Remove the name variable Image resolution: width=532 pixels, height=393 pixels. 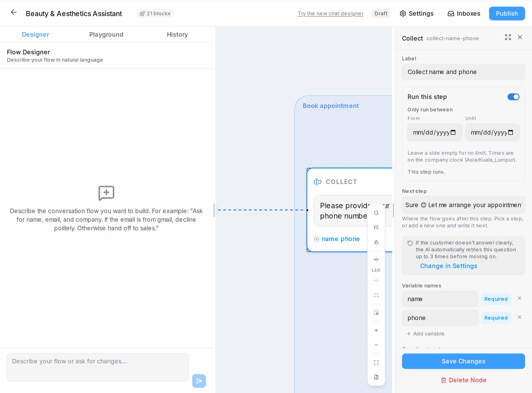click(519, 298)
